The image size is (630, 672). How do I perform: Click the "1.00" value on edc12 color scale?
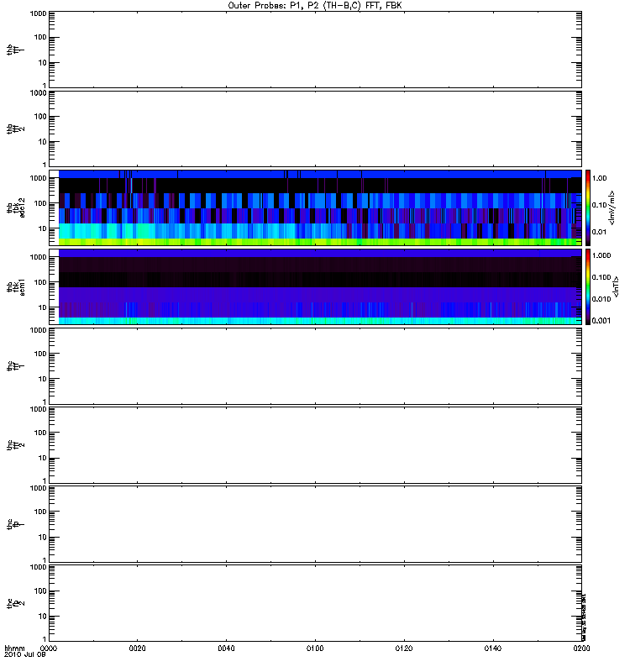click(x=599, y=178)
